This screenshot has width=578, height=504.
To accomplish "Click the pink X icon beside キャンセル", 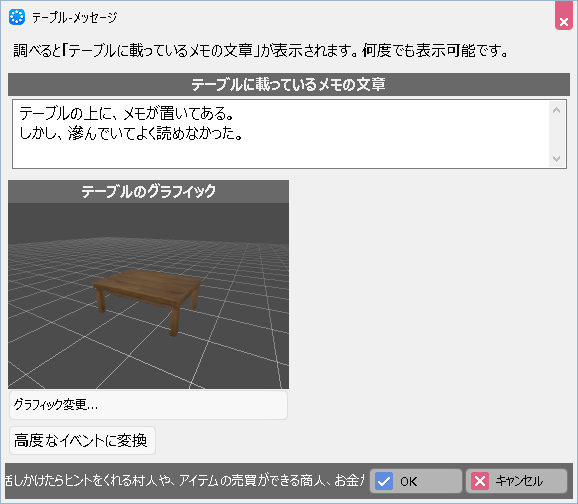I will coord(480,481).
